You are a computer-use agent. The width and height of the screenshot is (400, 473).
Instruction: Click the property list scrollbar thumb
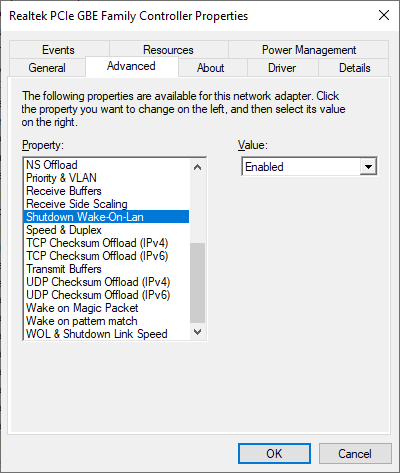pyautogui.click(x=197, y=283)
